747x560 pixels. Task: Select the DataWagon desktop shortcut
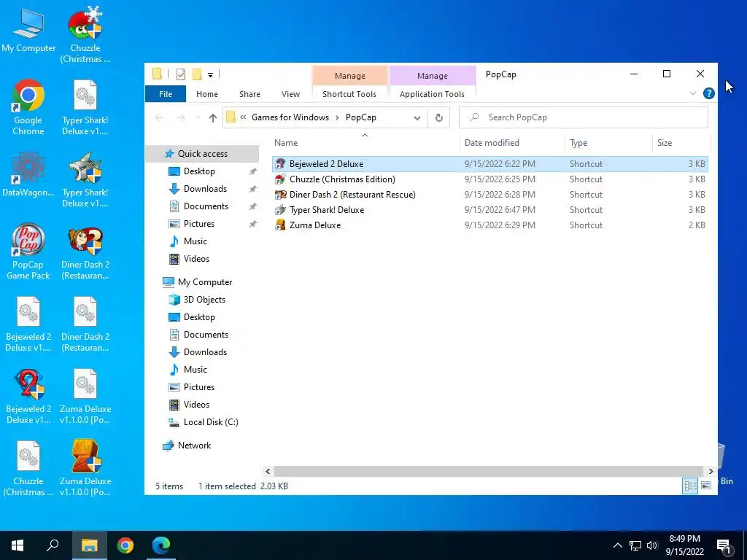[x=28, y=174]
